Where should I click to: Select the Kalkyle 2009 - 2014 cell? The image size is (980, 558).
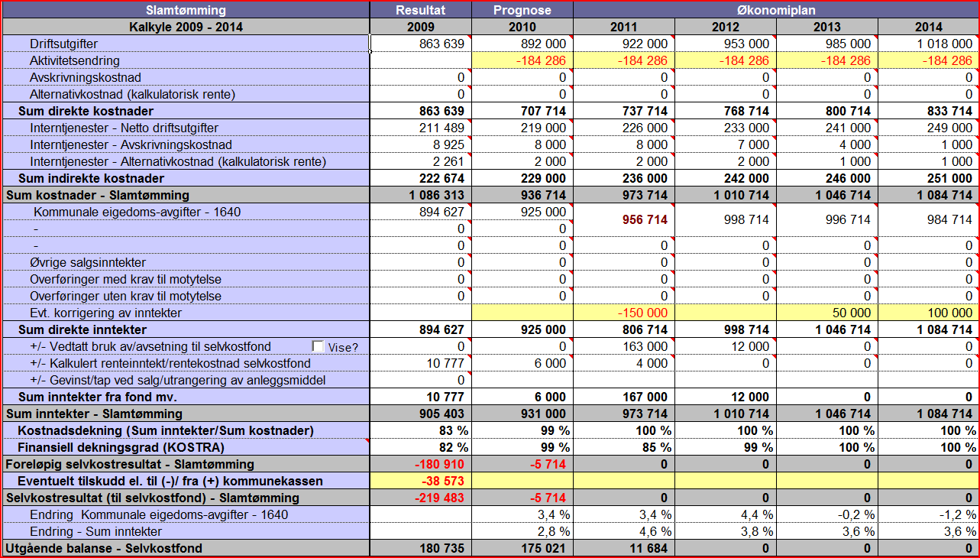tap(186, 27)
